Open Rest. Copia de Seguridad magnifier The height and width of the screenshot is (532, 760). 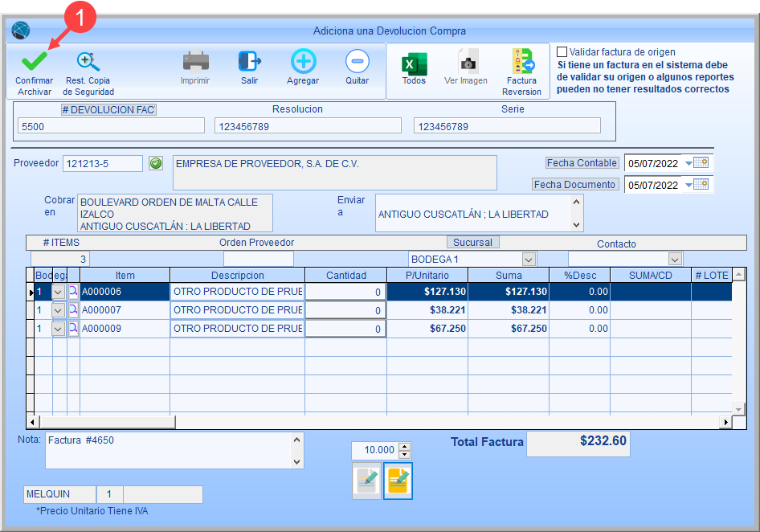coord(88,62)
